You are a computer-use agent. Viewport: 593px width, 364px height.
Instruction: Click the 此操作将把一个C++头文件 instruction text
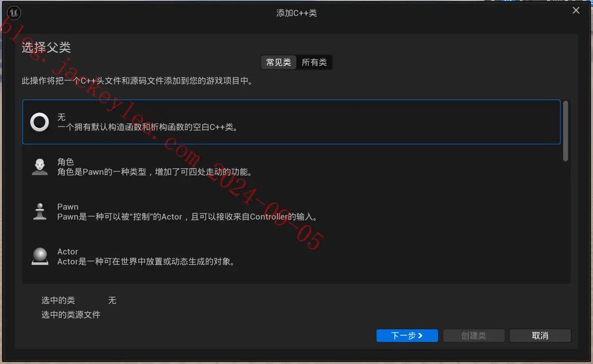point(138,81)
